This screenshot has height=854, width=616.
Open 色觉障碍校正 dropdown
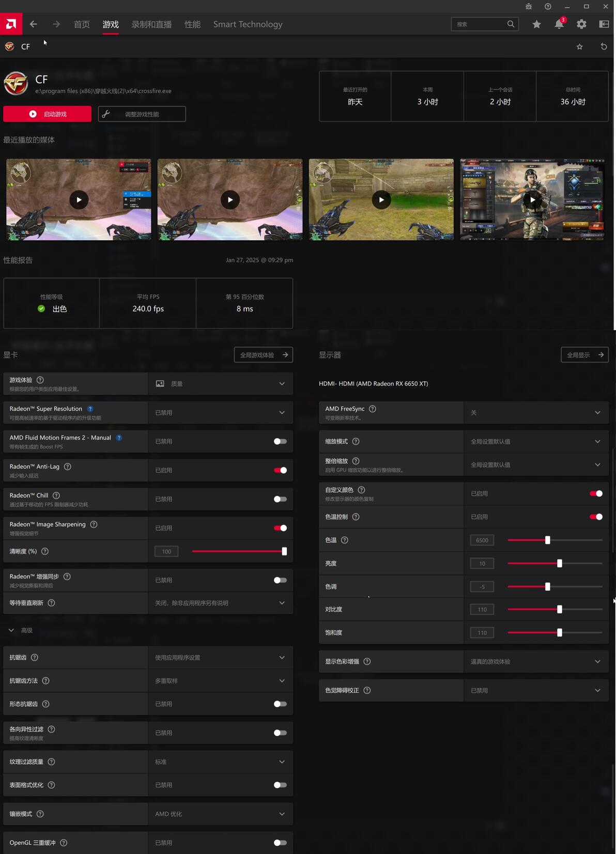[x=536, y=690]
